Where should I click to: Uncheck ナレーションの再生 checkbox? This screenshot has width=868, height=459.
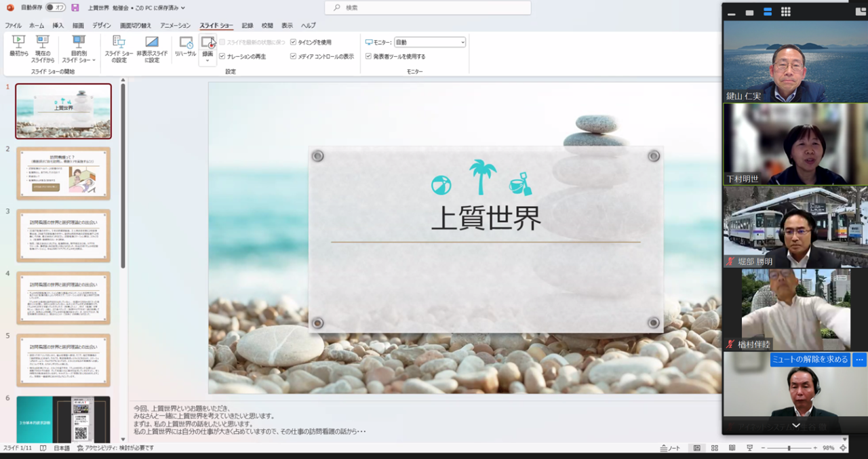pyautogui.click(x=222, y=56)
